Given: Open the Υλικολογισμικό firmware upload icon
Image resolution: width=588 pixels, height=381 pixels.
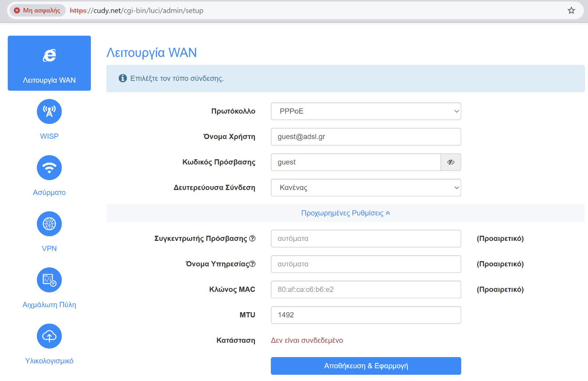Looking at the screenshot, I should pyautogui.click(x=49, y=336).
